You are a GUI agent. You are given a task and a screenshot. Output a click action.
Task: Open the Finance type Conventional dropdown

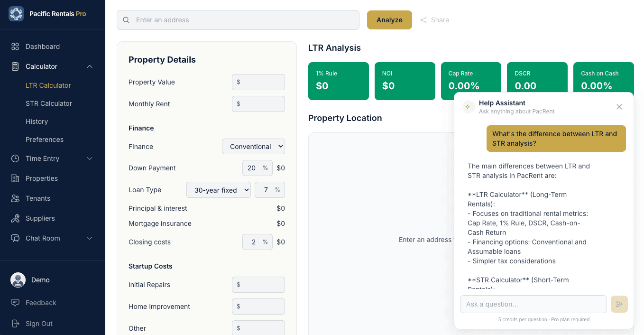point(253,147)
